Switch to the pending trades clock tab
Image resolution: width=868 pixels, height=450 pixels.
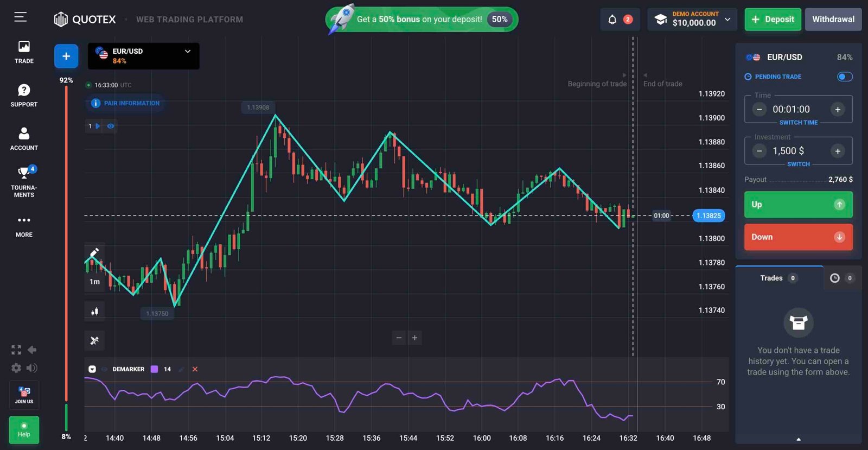[x=841, y=278]
